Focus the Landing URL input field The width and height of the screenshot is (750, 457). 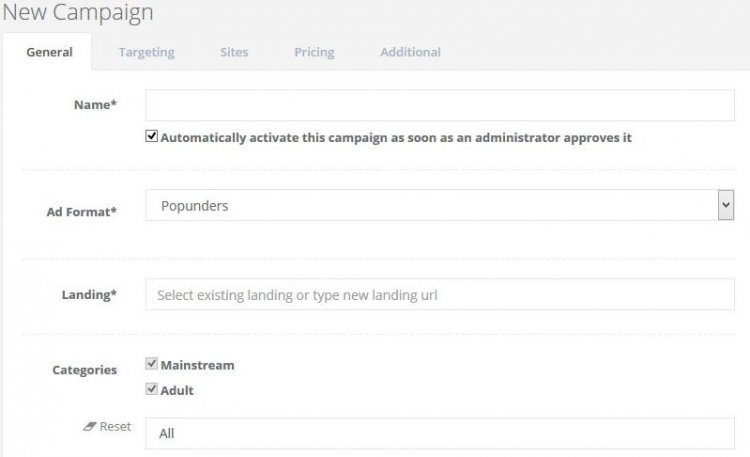point(440,295)
